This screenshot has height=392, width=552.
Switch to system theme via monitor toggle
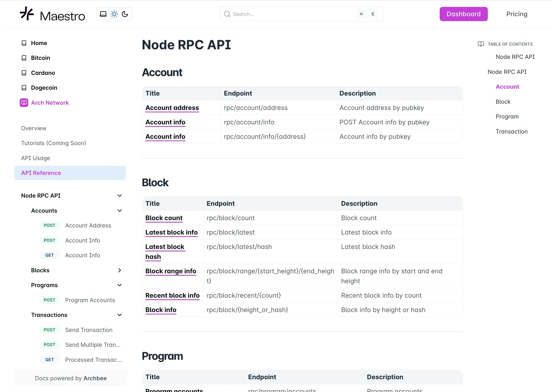[x=103, y=14]
